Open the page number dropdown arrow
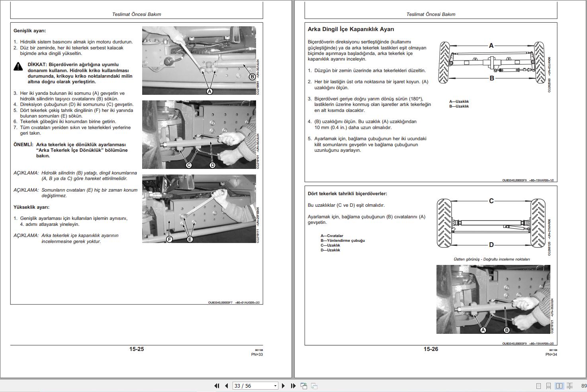The height and width of the screenshot is (392, 587). (x=275, y=386)
